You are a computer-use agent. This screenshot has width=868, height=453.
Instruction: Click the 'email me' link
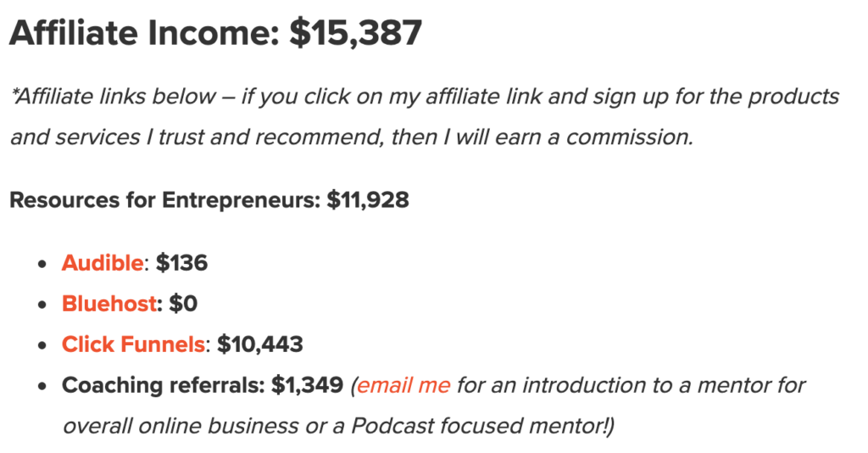coord(403,385)
